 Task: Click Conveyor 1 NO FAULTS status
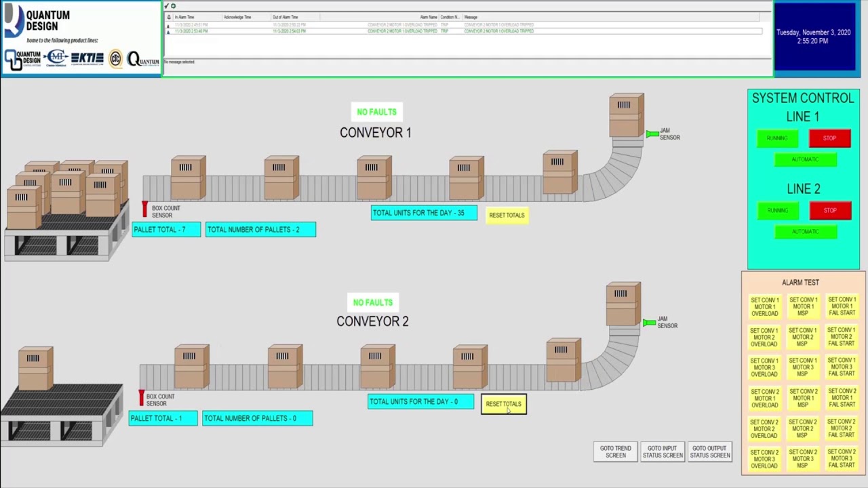376,112
